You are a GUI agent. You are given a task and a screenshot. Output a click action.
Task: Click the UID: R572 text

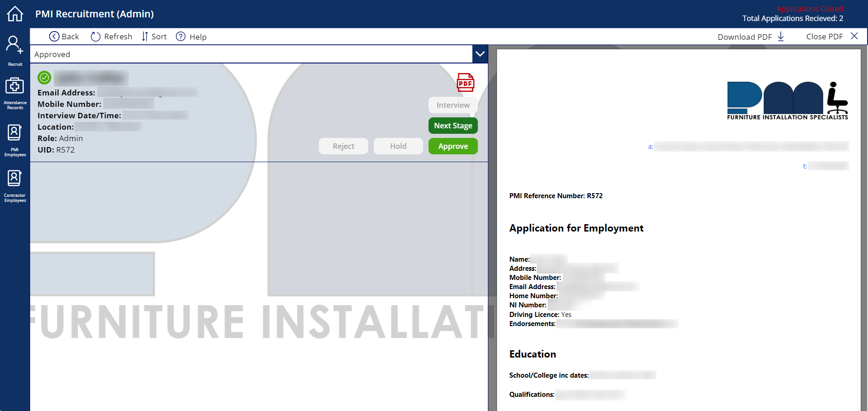pos(56,150)
